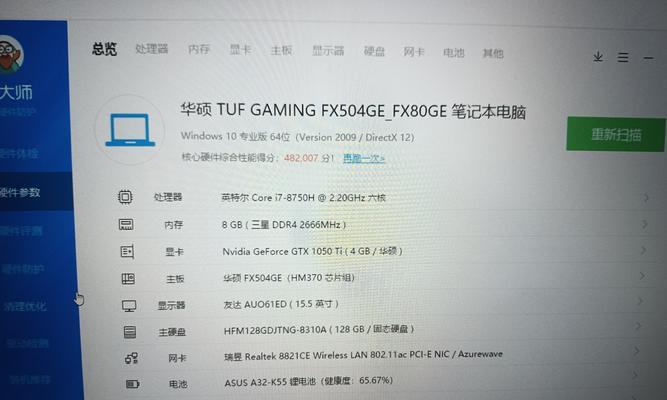Click the Windows 10 专业版 64位 text
667x400 pixels.
pyautogui.click(x=236, y=136)
